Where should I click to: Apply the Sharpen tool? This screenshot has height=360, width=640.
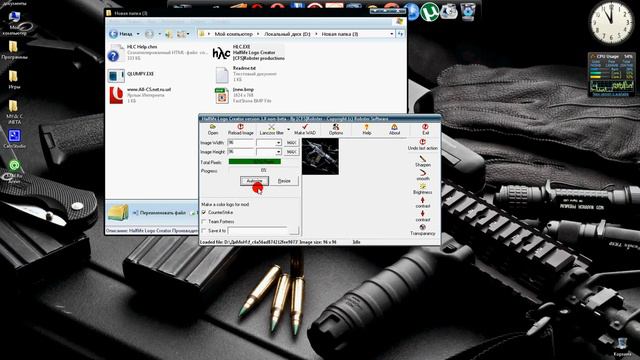pos(422,161)
